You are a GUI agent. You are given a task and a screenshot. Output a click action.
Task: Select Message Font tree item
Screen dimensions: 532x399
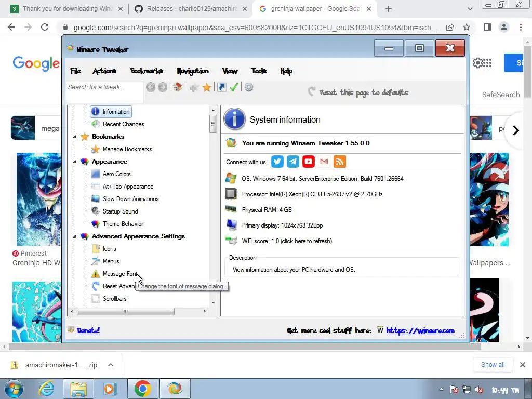pyautogui.click(x=120, y=274)
